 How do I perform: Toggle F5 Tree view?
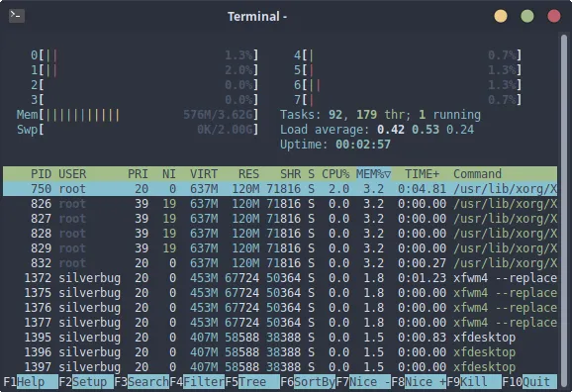tap(252, 382)
